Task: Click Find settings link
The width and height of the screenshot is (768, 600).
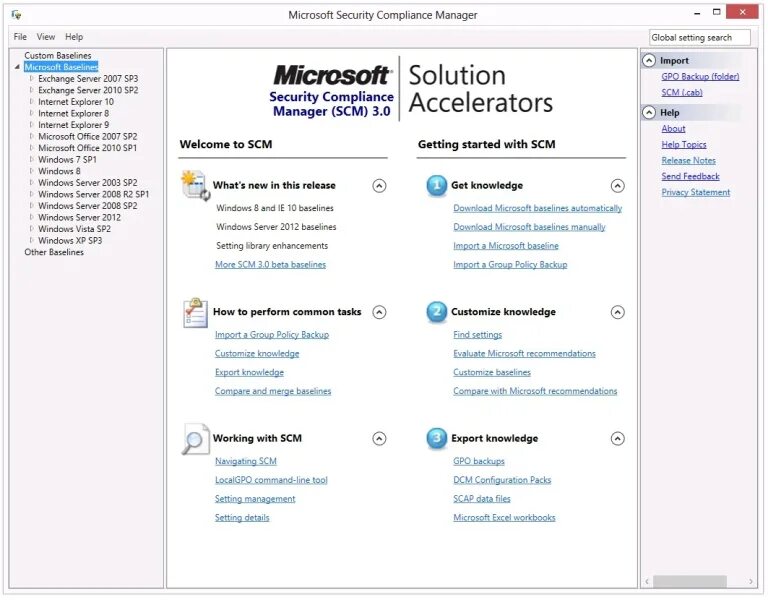Action: coord(478,335)
